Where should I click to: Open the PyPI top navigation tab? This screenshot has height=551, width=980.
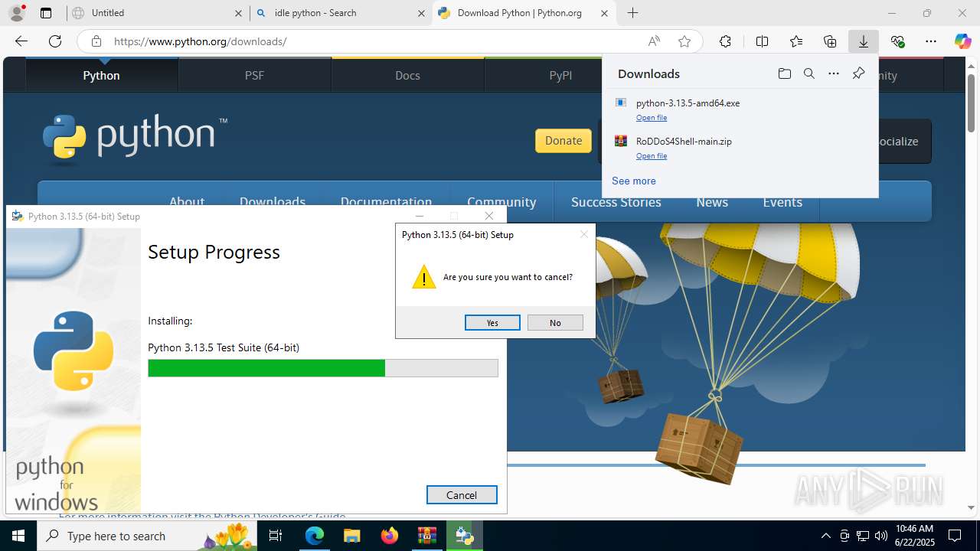point(560,75)
